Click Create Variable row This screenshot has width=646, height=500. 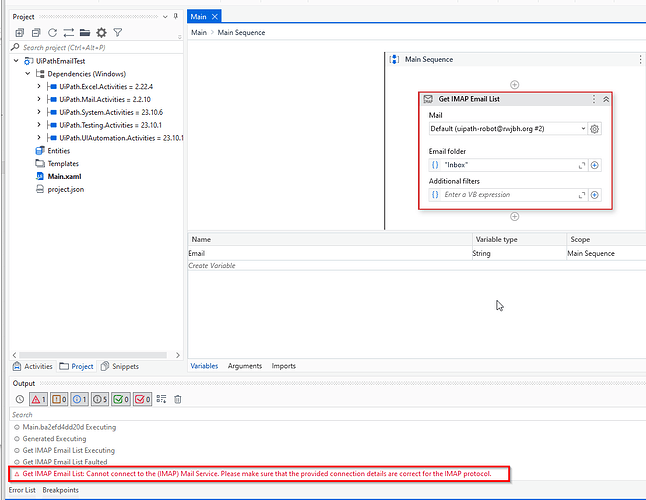(x=417, y=266)
